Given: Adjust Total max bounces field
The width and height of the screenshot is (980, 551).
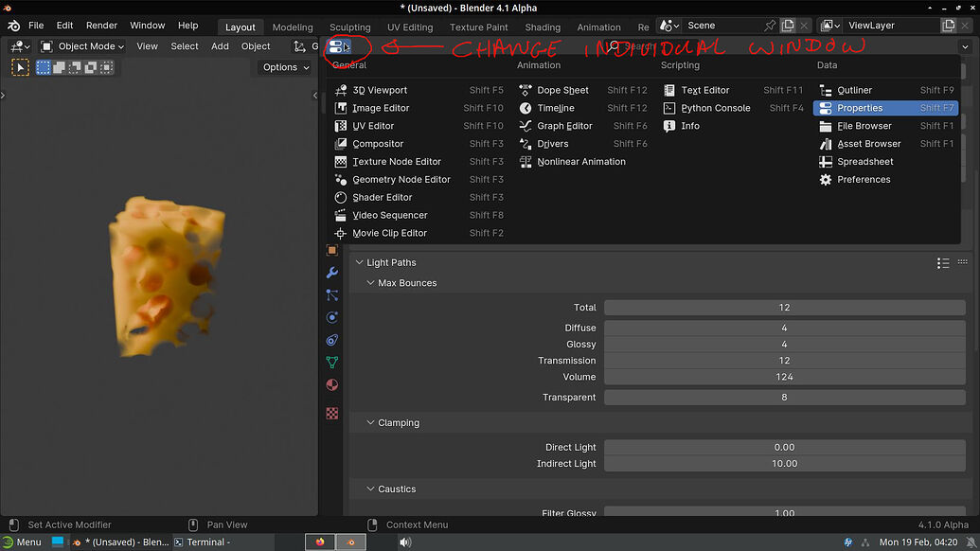Looking at the screenshot, I should coord(784,308).
